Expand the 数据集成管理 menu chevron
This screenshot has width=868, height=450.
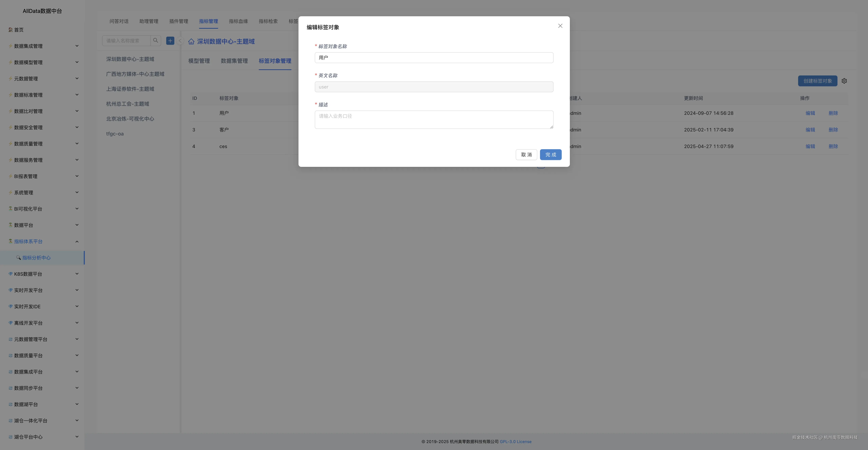[77, 46]
